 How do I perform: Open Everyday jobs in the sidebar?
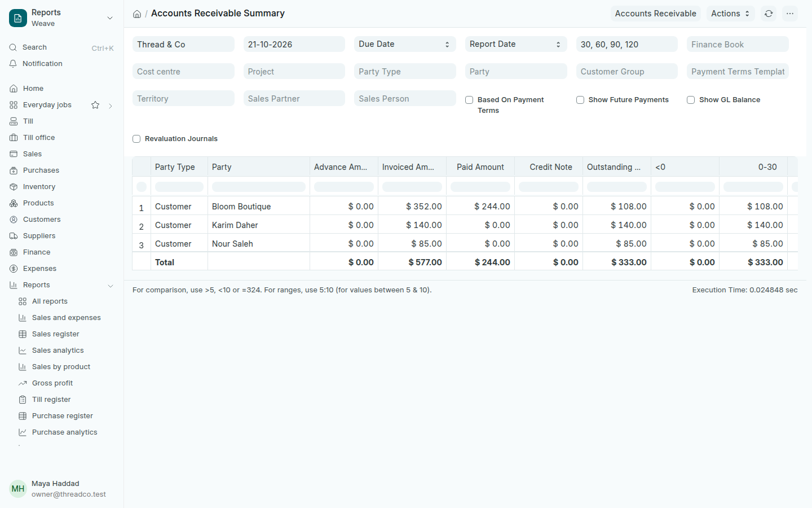click(x=47, y=105)
